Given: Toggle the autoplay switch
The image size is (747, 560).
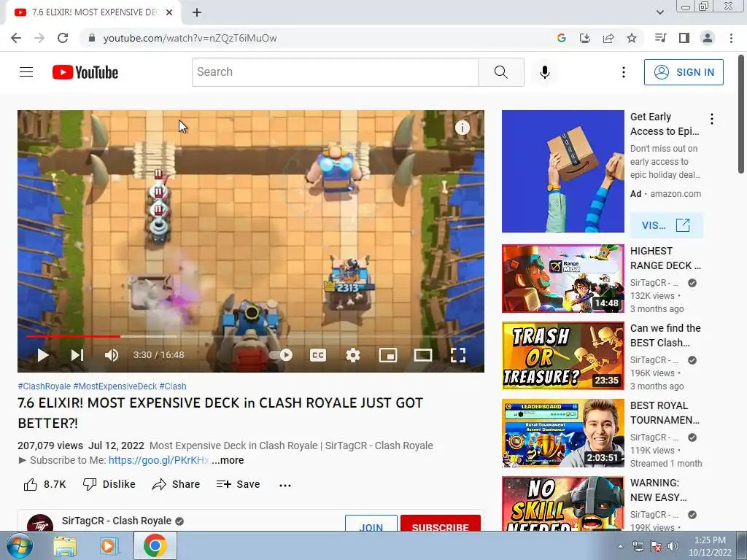Looking at the screenshot, I should pos(281,355).
